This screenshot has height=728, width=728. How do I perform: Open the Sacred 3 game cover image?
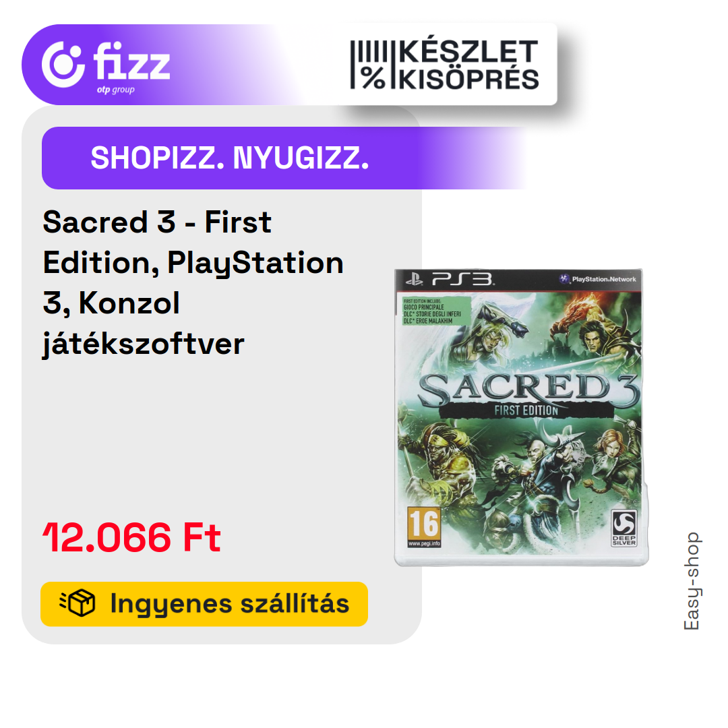point(521,417)
